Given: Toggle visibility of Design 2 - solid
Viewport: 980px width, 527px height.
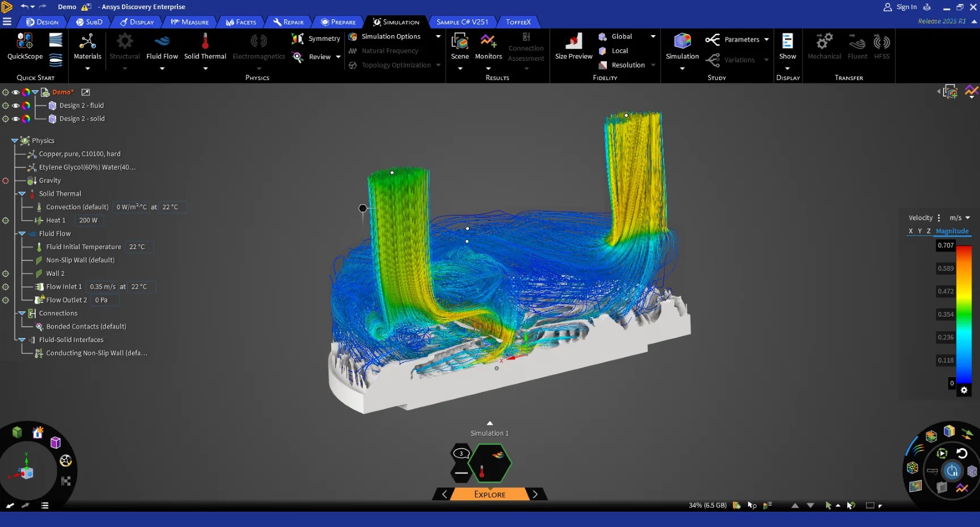Looking at the screenshot, I should tap(16, 119).
